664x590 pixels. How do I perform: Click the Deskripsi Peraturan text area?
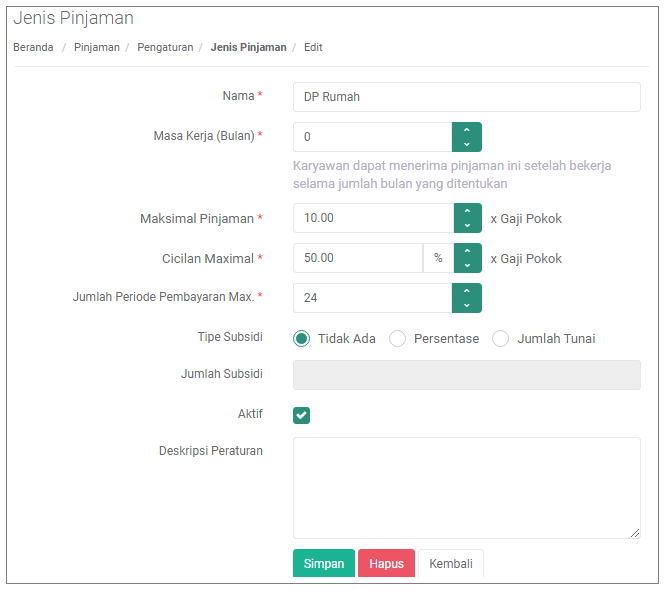click(x=467, y=488)
